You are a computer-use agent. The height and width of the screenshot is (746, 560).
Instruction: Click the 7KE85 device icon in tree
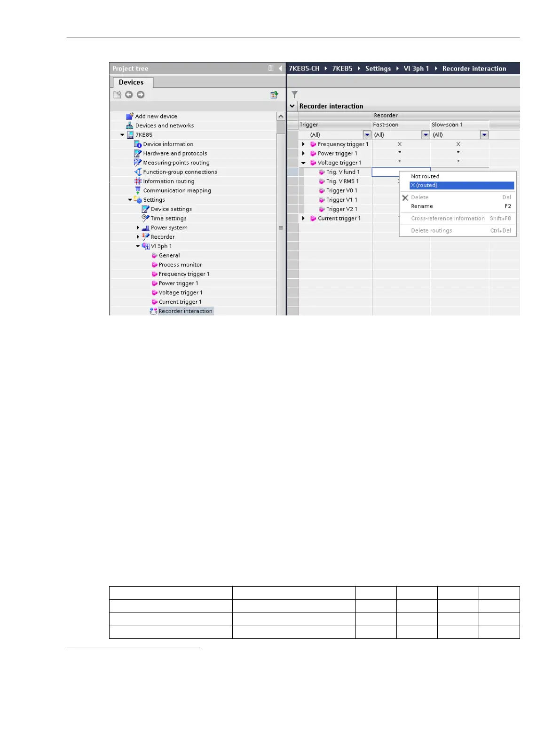click(130, 135)
